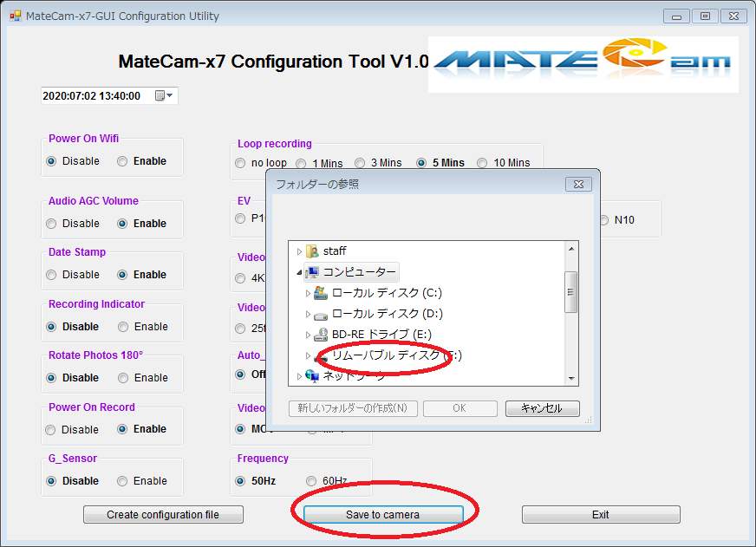This screenshot has height=547, width=756.
Task: Click the MateCam app icon in title bar
Action: (x=16, y=16)
